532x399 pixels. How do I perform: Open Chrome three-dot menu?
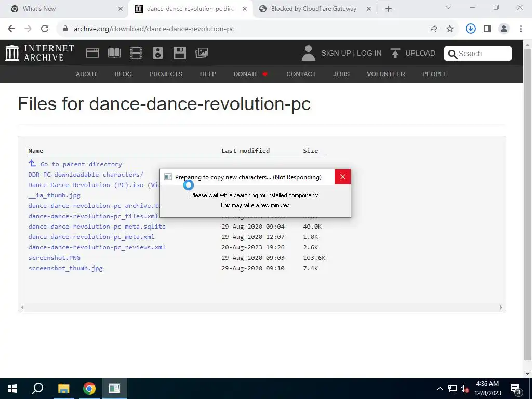point(521,29)
